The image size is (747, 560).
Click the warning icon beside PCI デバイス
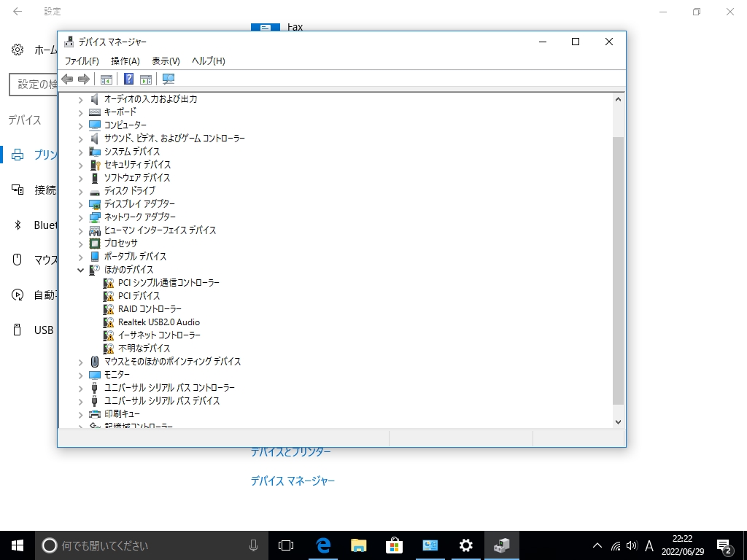pyautogui.click(x=109, y=296)
